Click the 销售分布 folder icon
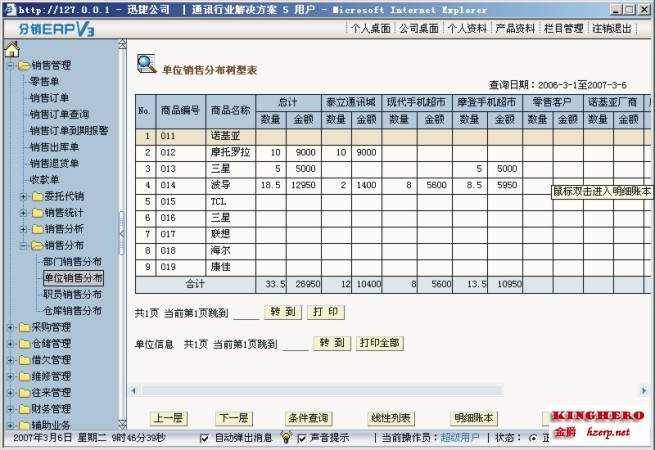 coord(38,245)
